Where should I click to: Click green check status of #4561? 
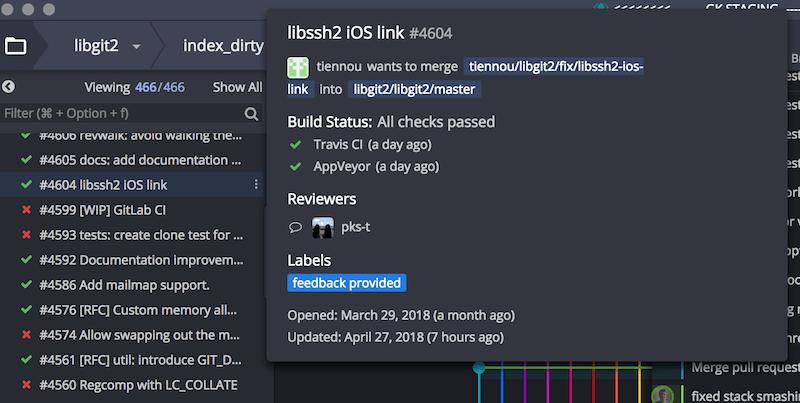[27, 360]
